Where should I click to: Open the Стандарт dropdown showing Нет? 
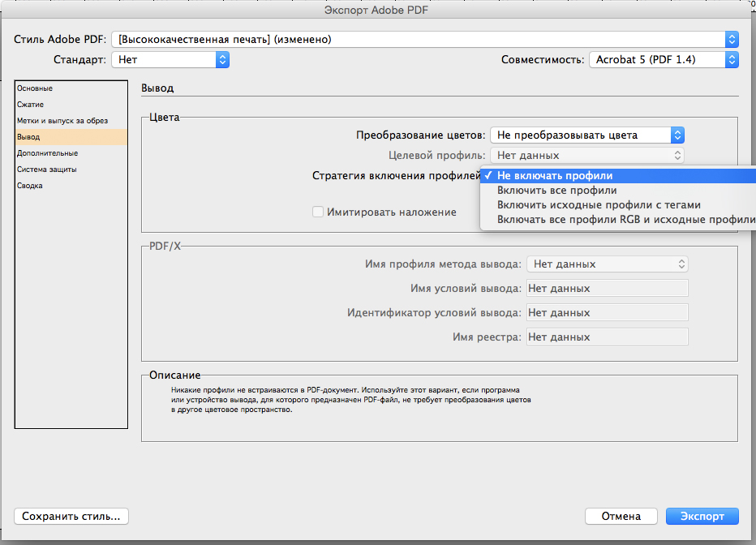[170, 60]
